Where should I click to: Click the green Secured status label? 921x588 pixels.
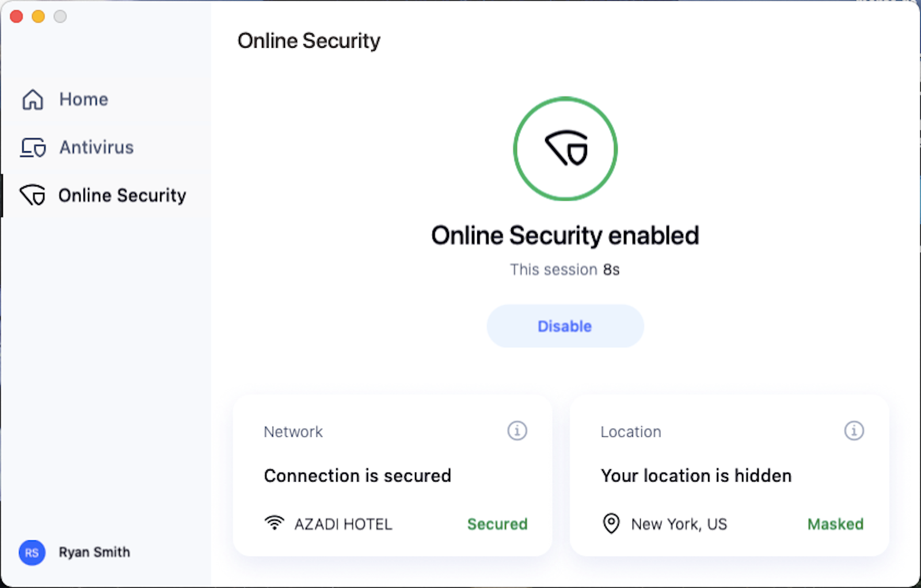click(497, 524)
